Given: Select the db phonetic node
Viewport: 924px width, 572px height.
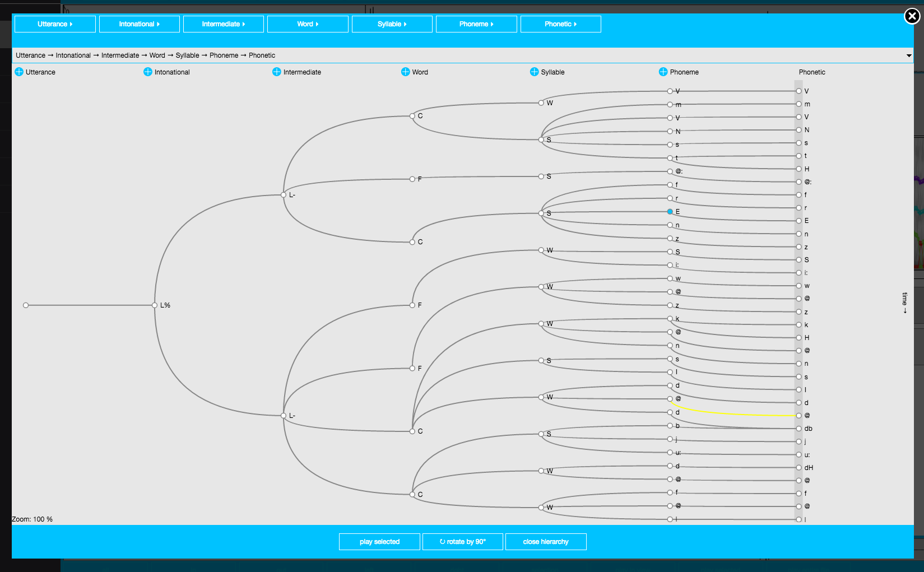Looking at the screenshot, I should 799,429.
